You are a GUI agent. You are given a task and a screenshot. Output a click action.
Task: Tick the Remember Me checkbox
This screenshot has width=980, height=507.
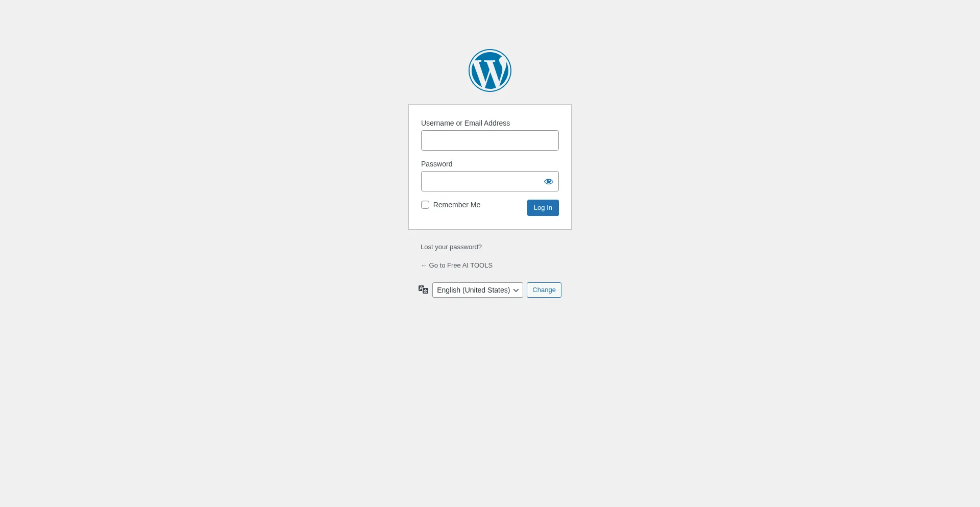point(425,205)
